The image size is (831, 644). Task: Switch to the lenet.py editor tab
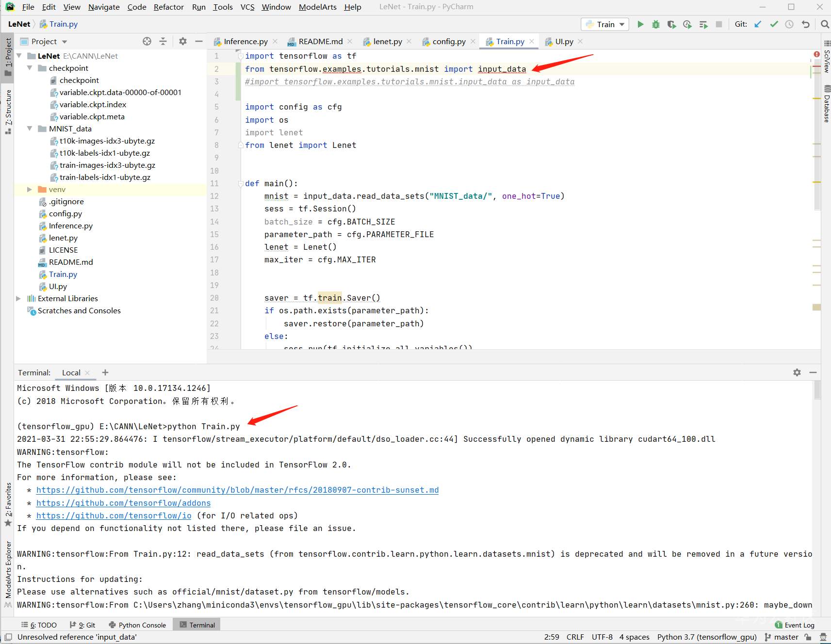pos(388,41)
